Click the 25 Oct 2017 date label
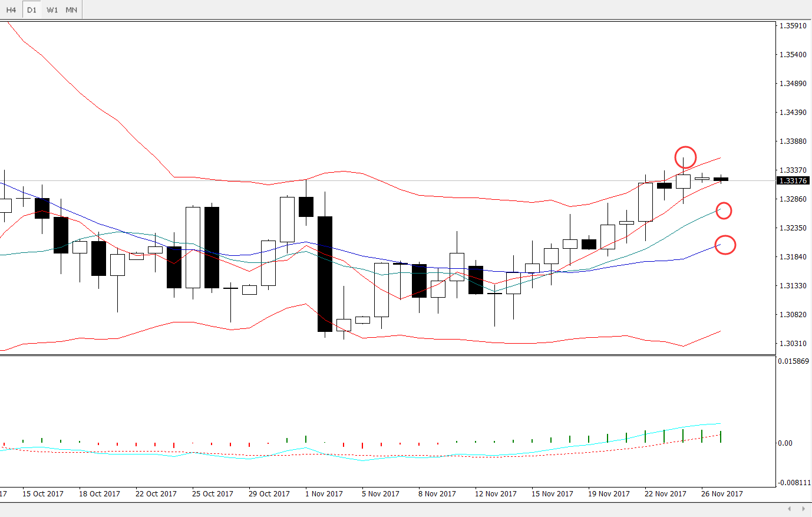The image size is (812, 517). pyautogui.click(x=213, y=494)
